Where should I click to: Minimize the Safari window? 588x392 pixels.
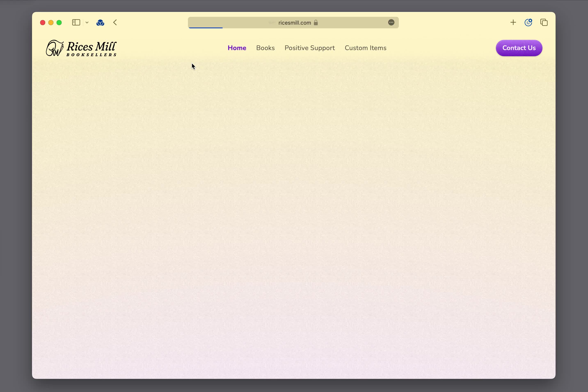[51, 23]
